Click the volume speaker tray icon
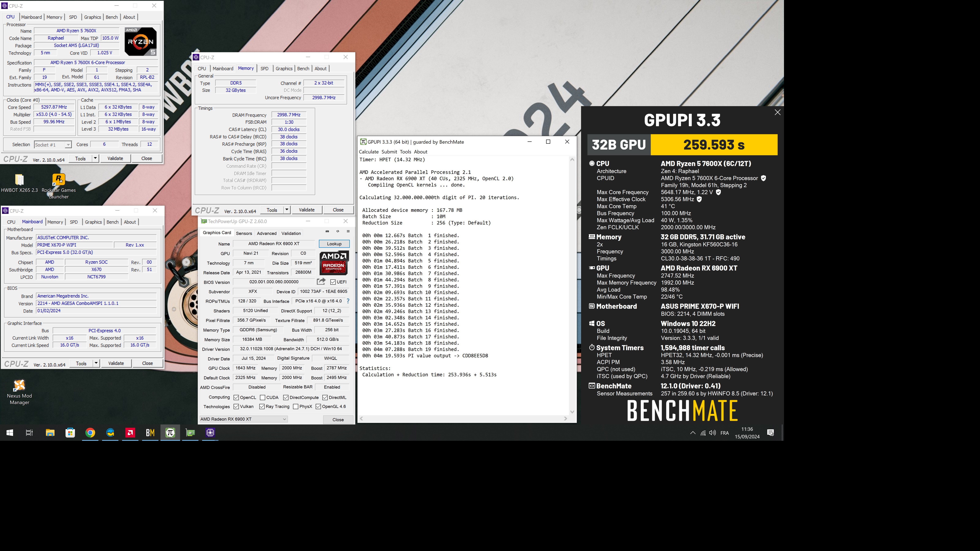 coord(713,433)
